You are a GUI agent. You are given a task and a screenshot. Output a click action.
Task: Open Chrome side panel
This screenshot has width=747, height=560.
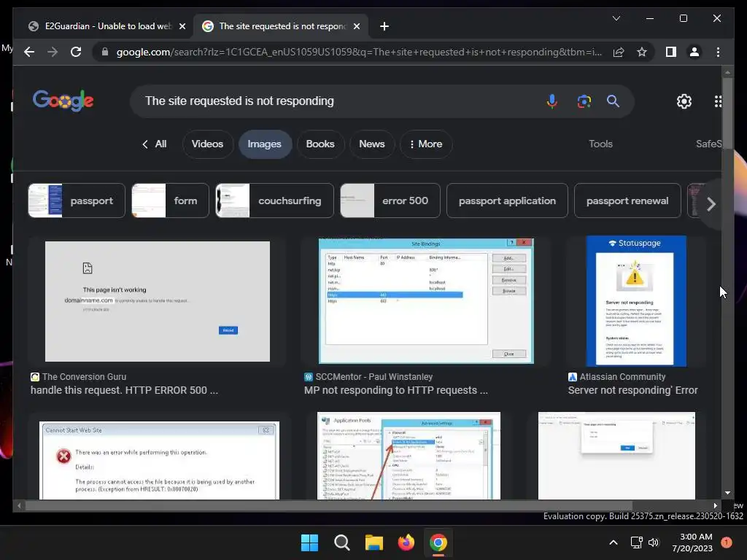click(671, 52)
